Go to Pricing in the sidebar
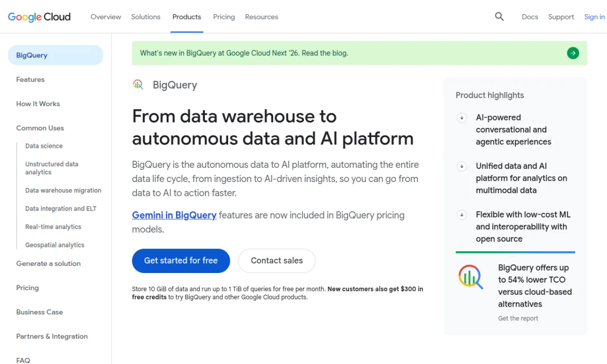607x364 pixels. coord(28,288)
